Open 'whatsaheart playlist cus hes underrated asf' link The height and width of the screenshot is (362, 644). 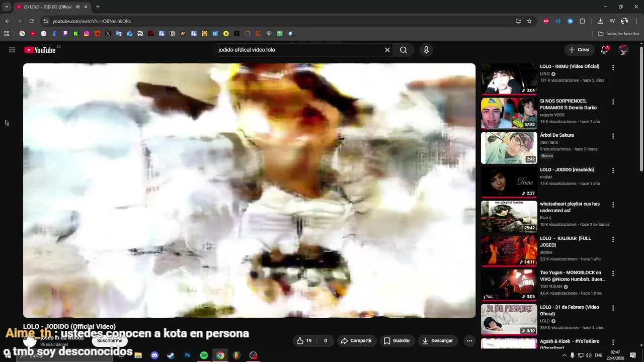[x=570, y=207]
